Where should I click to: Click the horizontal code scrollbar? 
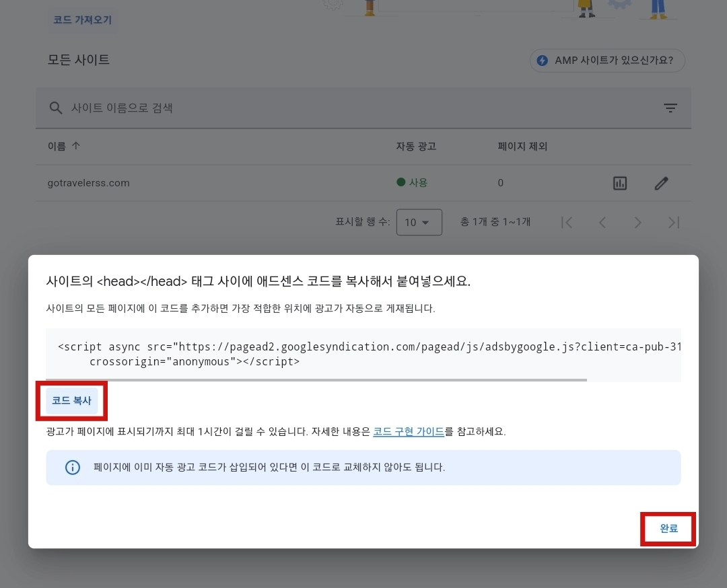coord(316,380)
